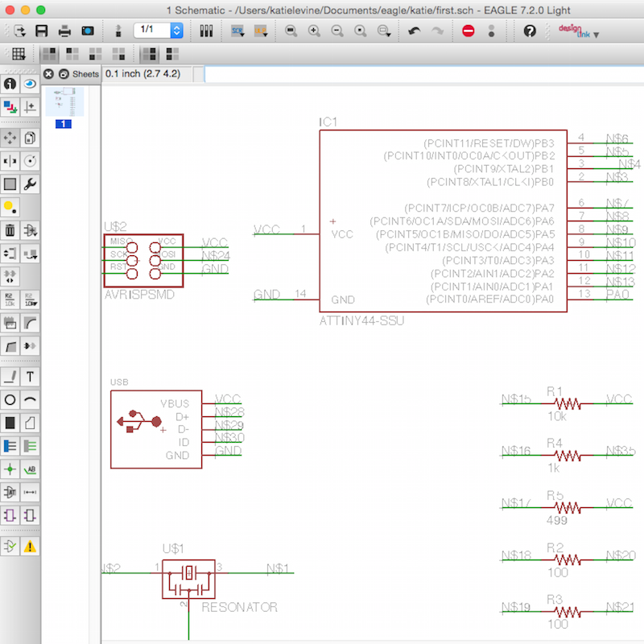Select the Mark origin tool
Viewport: 644px width, 644px height.
tap(30, 107)
